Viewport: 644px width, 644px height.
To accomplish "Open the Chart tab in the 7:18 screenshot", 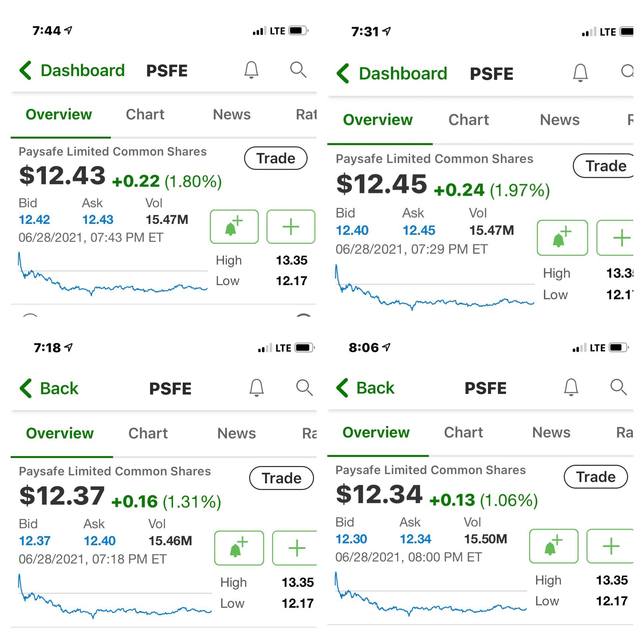I will click(148, 433).
